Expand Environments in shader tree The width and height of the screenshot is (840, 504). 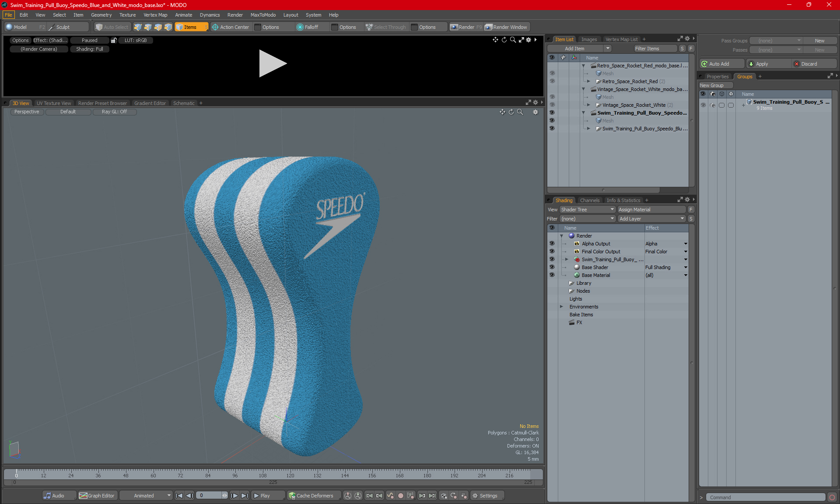tap(562, 307)
